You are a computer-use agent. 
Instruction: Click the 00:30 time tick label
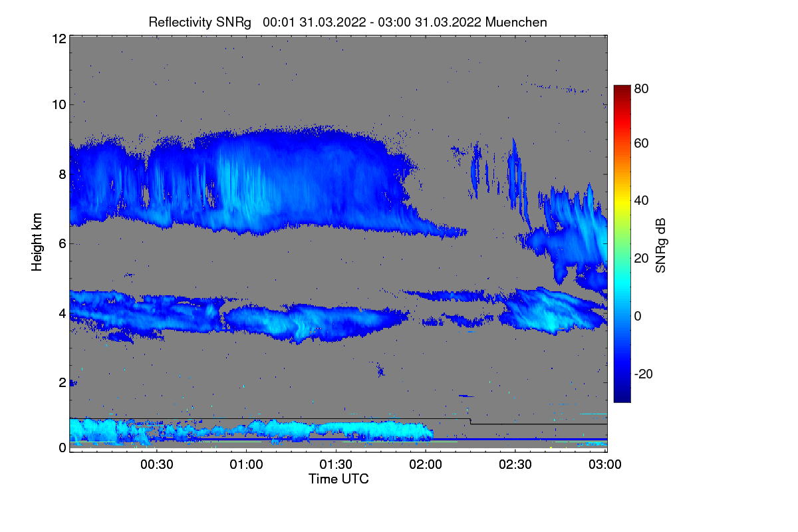click(156, 464)
